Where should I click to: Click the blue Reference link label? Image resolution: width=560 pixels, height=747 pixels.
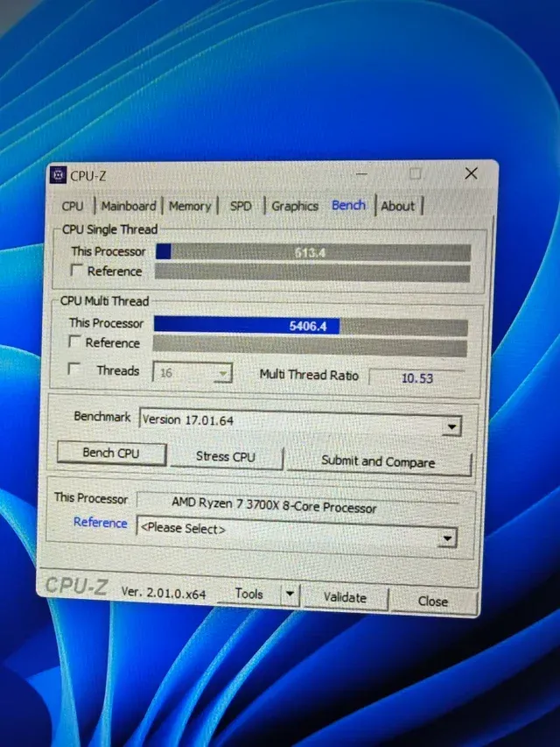click(100, 523)
